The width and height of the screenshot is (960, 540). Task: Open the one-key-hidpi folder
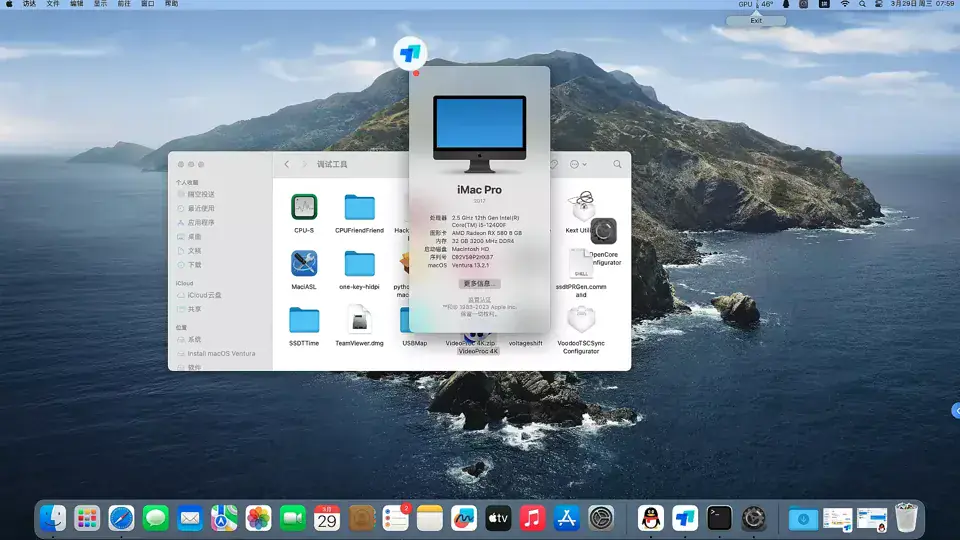point(359,264)
